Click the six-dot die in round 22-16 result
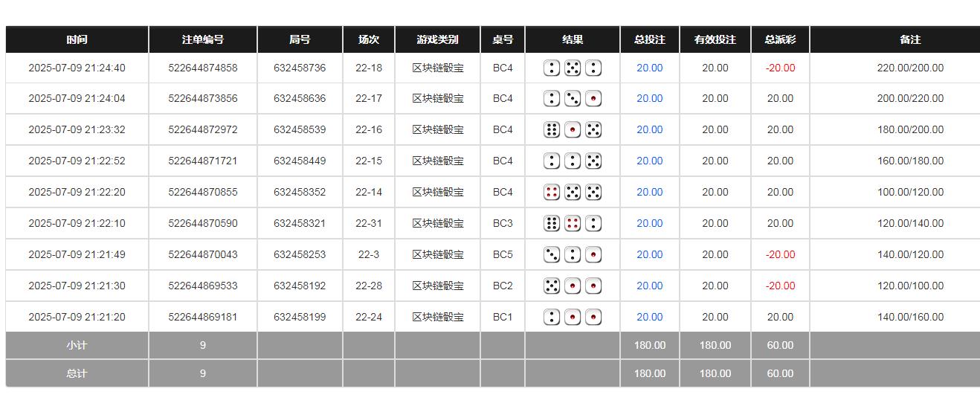This screenshot has height=409, width=980. pos(552,129)
